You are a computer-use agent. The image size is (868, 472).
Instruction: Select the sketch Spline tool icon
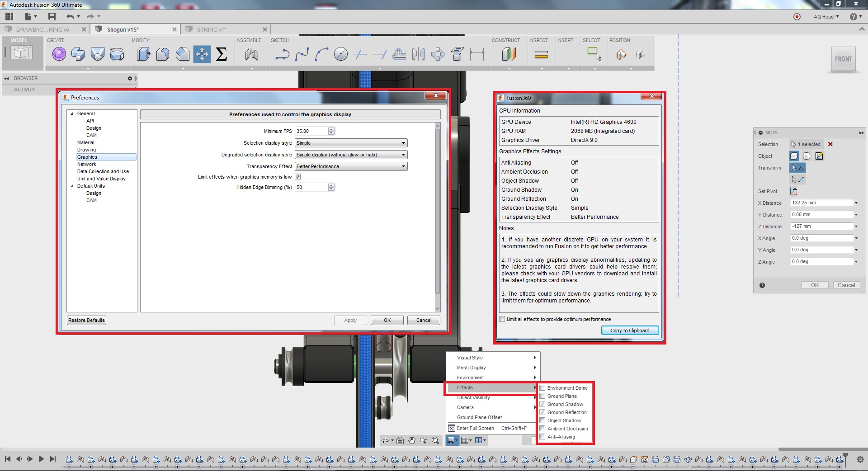[x=302, y=55]
